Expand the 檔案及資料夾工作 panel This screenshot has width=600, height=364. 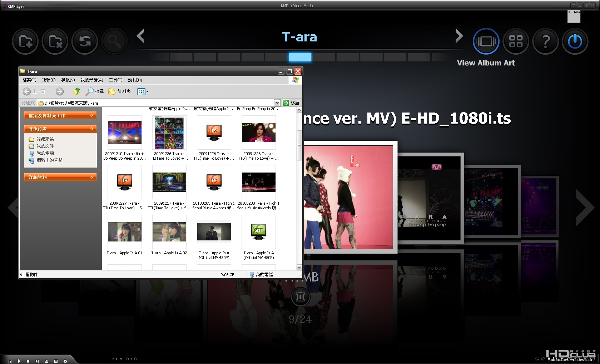tap(60, 115)
